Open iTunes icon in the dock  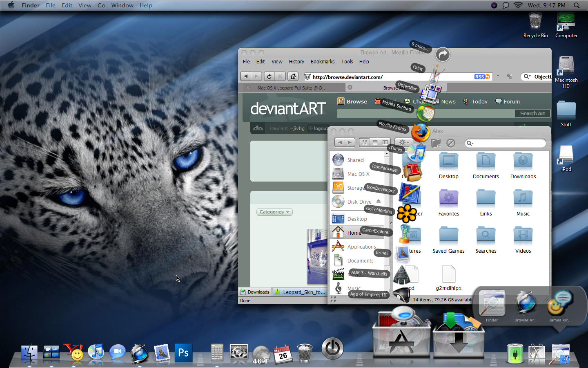(x=96, y=352)
